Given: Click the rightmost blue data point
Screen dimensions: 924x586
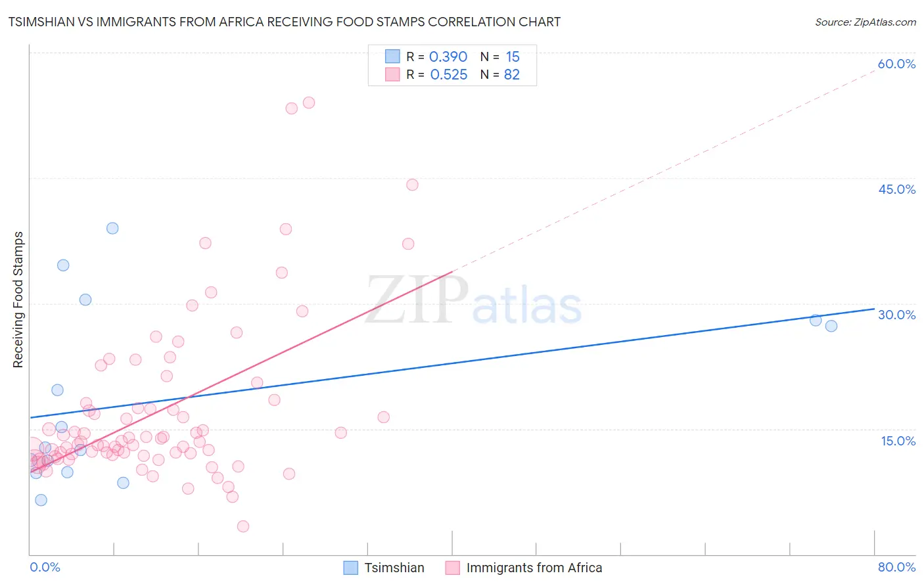Looking at the screenshot, I should (831, 326).
